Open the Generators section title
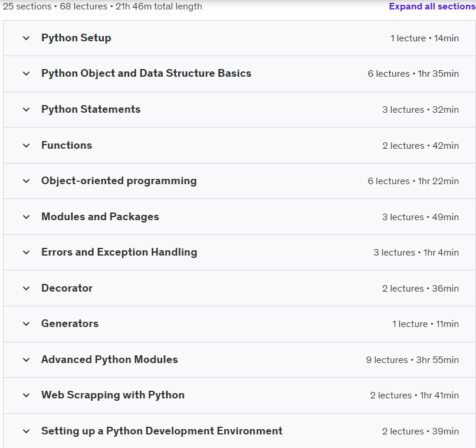Viewport: 476px width, 448px height. (70, 323)
